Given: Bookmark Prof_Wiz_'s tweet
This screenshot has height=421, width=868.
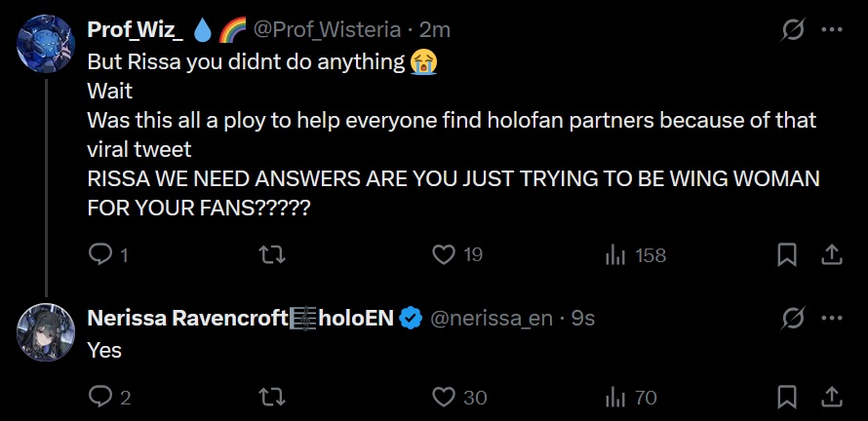Looking at the screenshot, I should click(787, 254).
